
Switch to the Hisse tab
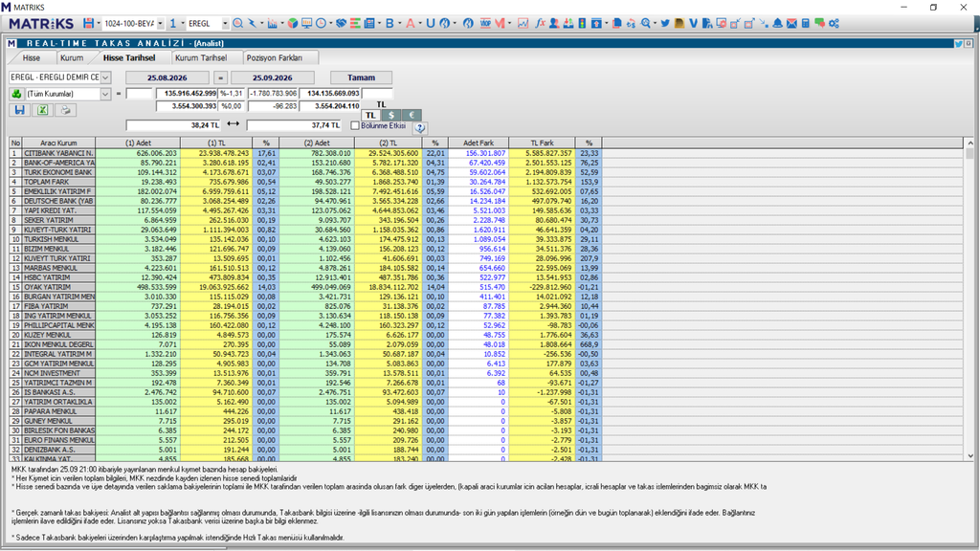32,57
